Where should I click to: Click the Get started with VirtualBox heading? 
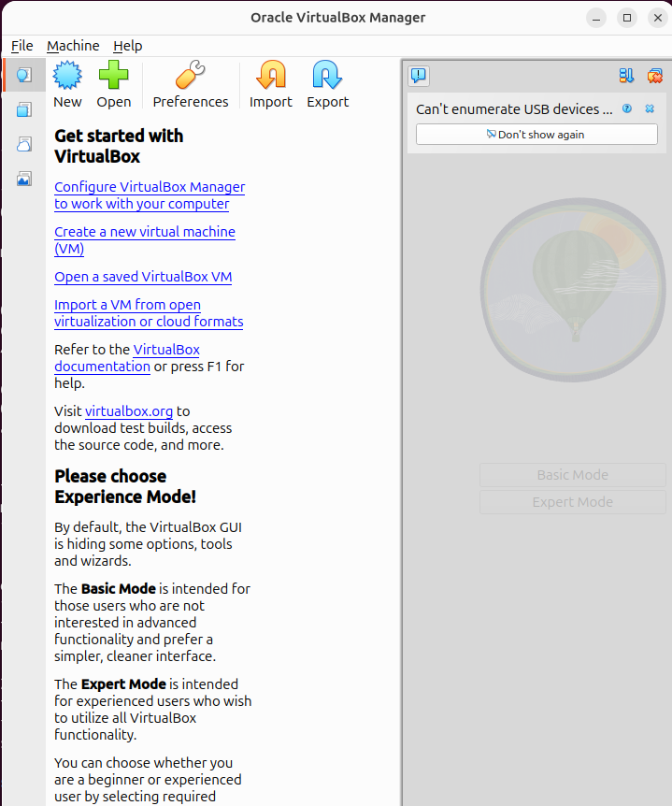tap(119, 146)
